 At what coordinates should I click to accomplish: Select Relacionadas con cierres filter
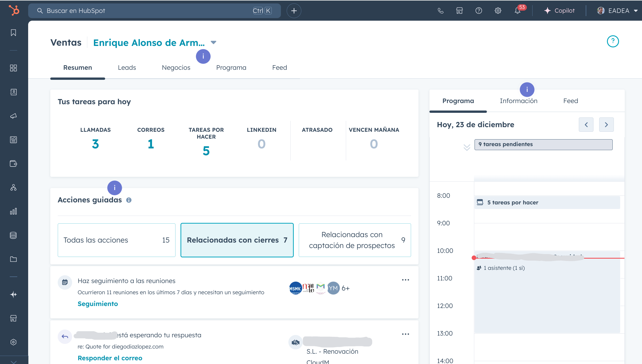coord(237,240)
